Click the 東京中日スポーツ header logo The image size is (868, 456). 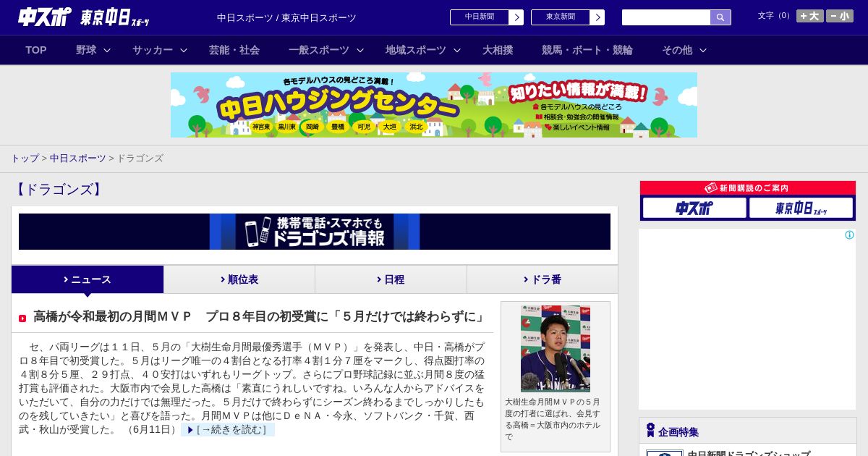(x=115, y=17)
